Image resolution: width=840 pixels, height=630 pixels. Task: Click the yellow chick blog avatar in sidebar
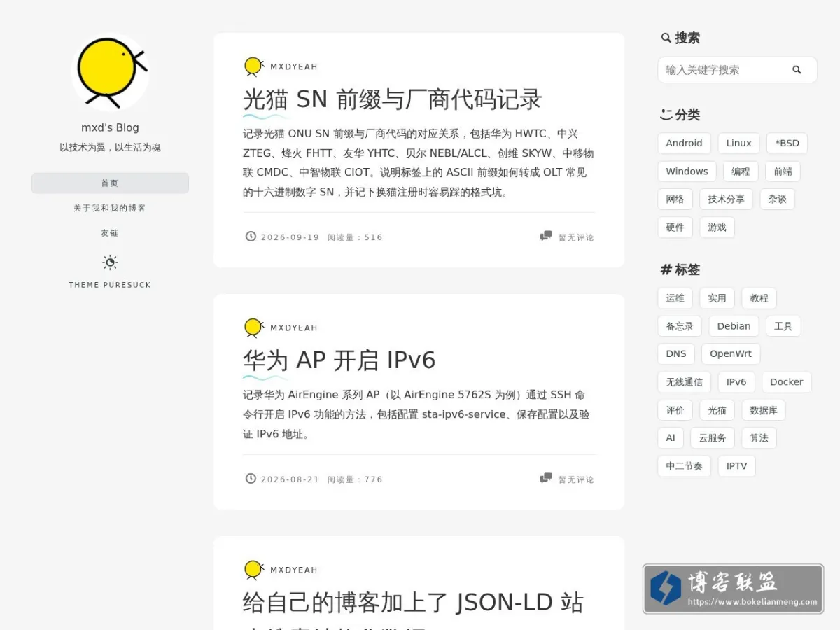click(111, 71)
